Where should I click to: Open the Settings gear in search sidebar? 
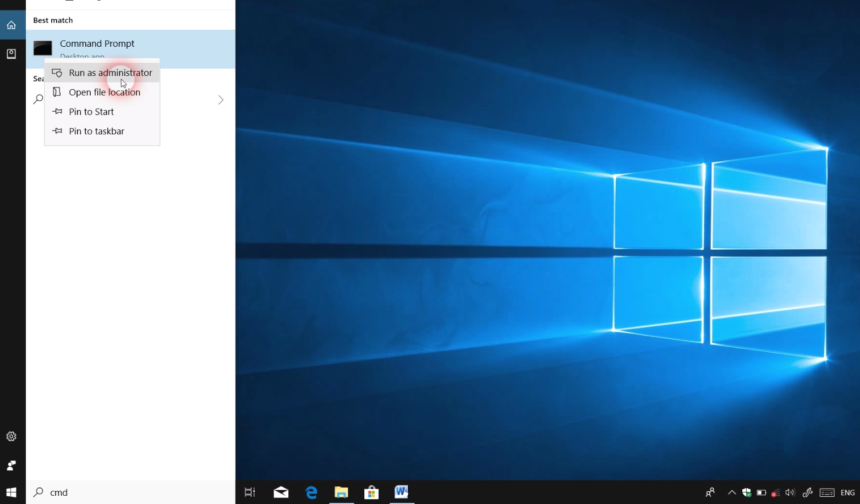point(11,436)
